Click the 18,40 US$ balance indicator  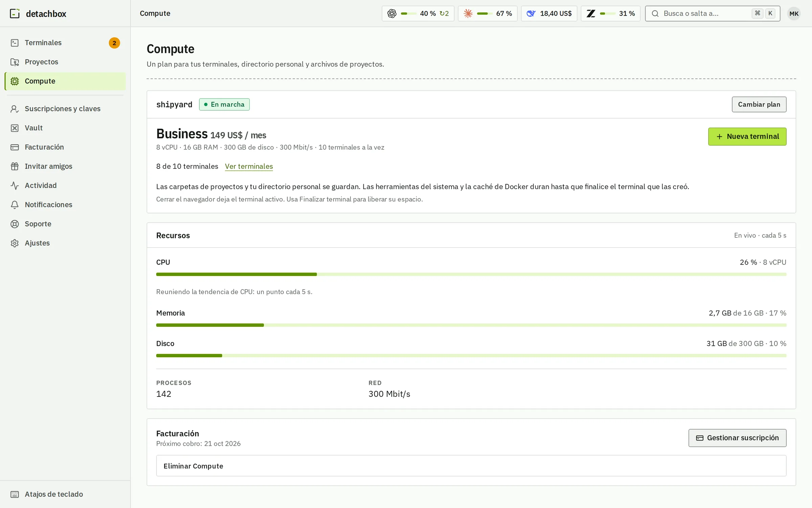[x=549, y=14]
